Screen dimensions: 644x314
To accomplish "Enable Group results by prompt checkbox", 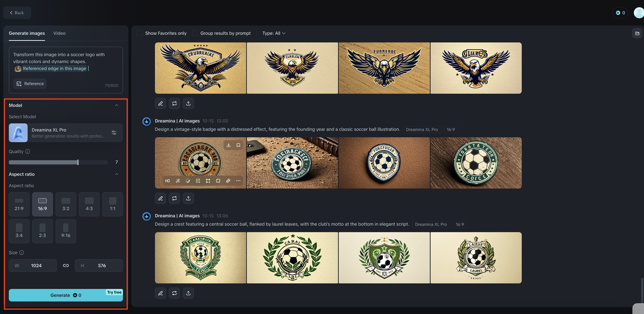I will point(195,33).
